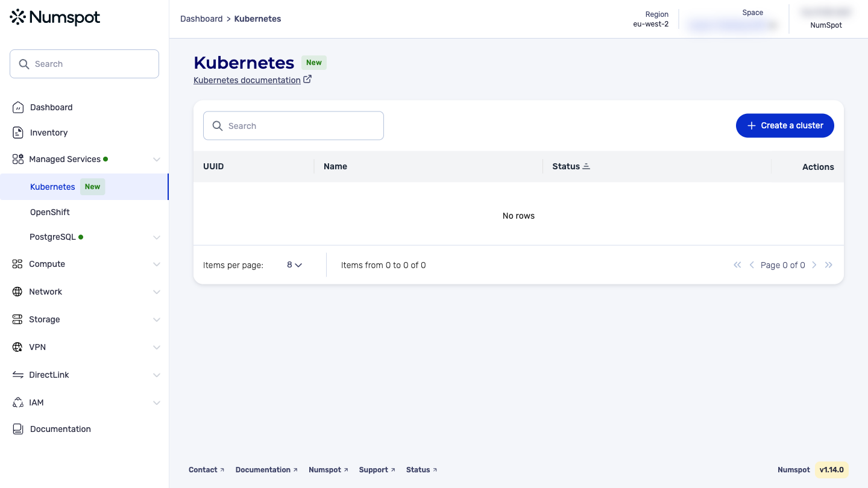Expand Compute section chevron

pos(157,264)
